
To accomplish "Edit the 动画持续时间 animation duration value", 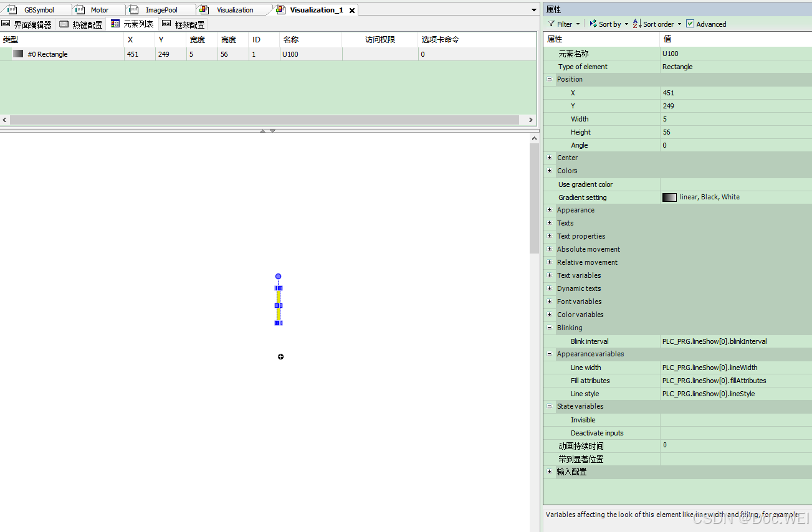I will (736, 446).
